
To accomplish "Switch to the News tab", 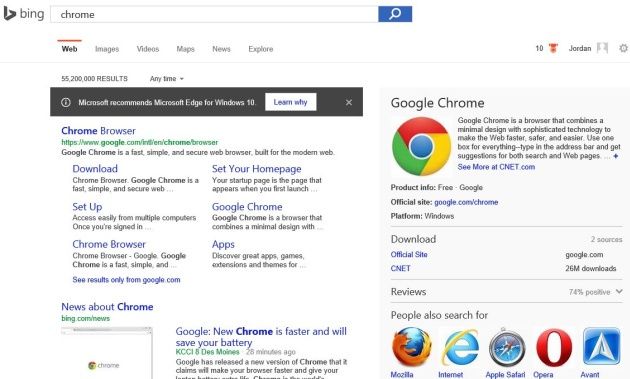I will 221,49.
